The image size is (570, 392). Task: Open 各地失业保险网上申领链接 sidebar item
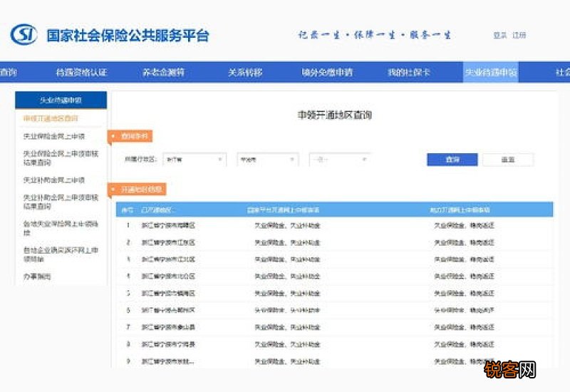(x=61, y=228)
